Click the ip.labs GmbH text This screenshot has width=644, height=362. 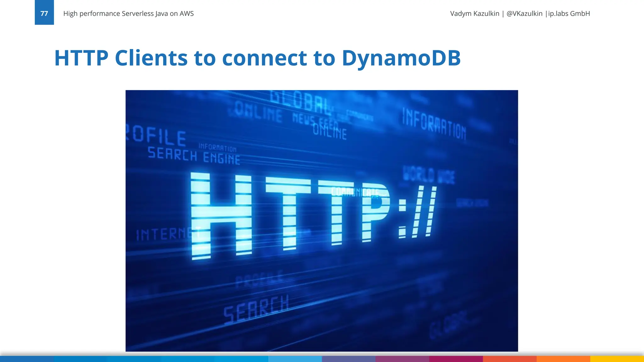coord(569,14)
